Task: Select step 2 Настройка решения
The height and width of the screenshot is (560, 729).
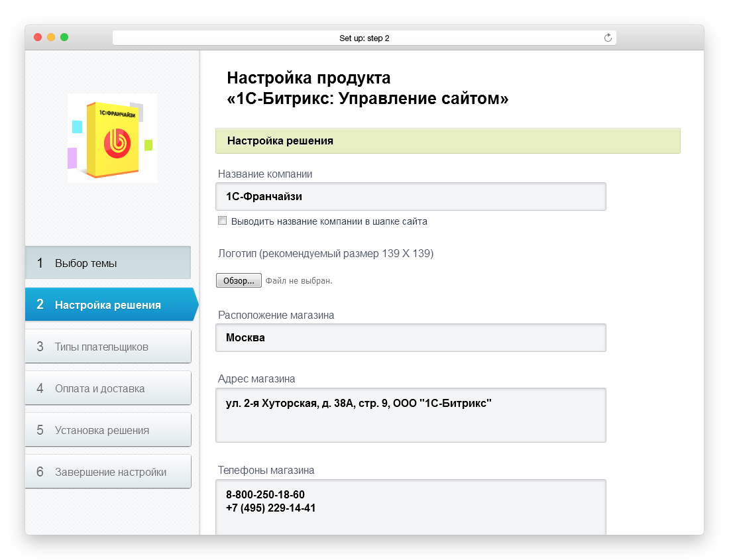Action: [111, 304]
